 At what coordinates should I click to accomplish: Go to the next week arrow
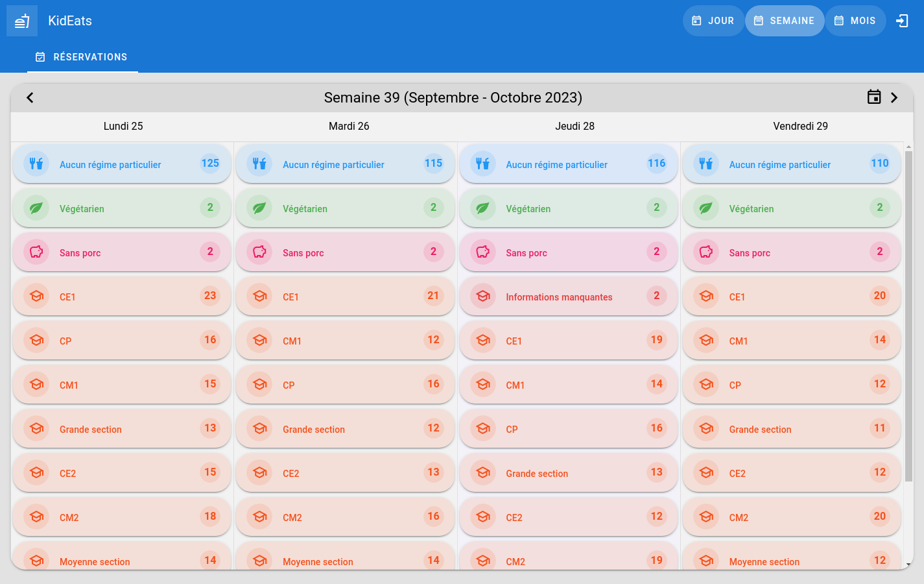pyautogui.click(x=894, y=97)
